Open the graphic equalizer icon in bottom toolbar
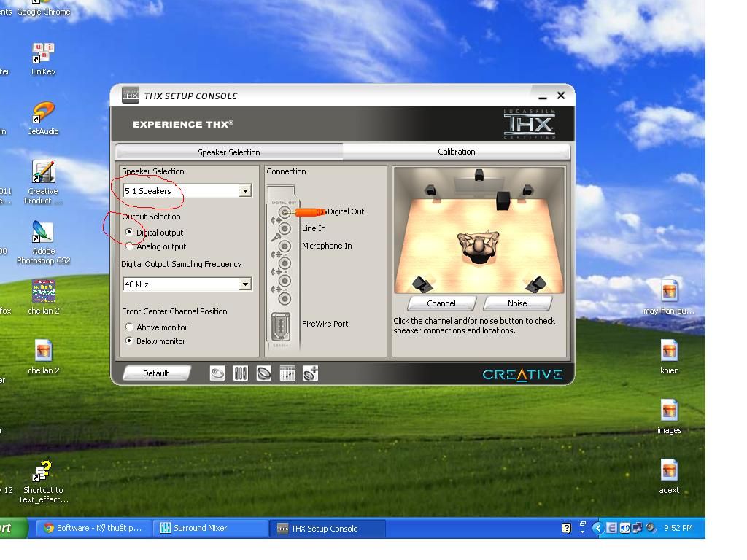 (x=287, y=373)
